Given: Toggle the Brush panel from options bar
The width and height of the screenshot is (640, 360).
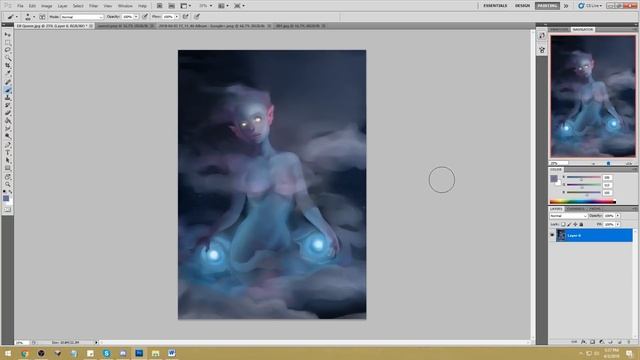Looking at the screenshot, I should 42,17.
